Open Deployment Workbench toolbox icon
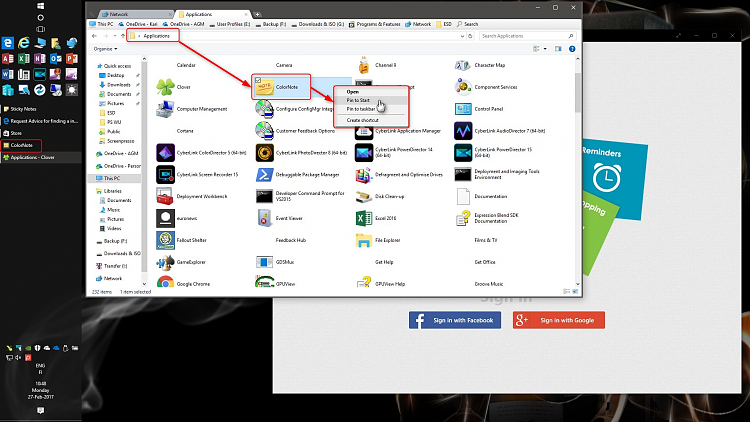This screenshot has width=750, height=422. (x=165, y=196)
